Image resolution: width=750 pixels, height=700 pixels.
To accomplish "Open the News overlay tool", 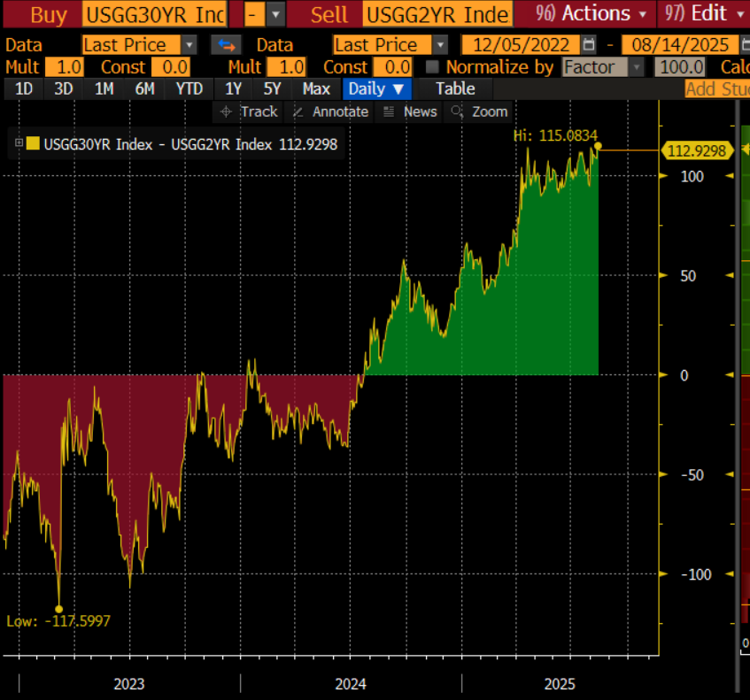I will pyautogui.click(x=409, y=112).
